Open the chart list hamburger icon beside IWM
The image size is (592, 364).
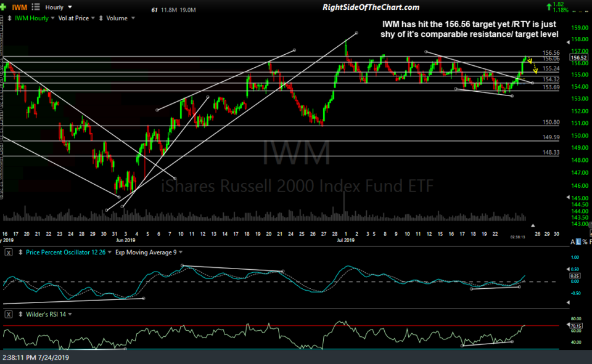pyautogui.click(x=35, y=7)
